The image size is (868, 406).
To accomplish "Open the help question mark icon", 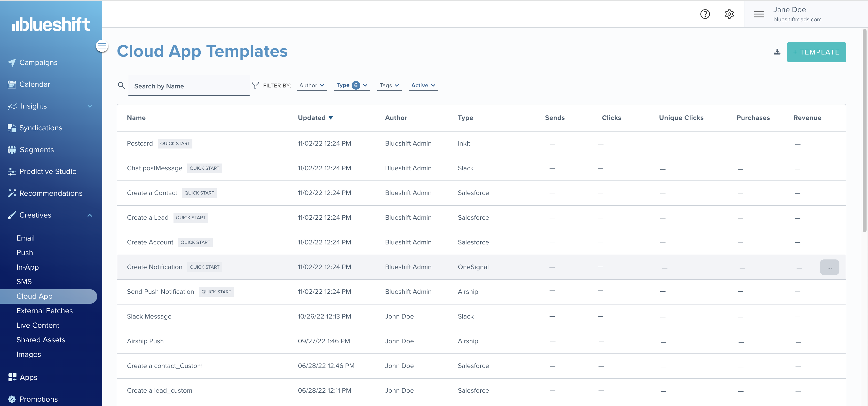I will click(705, 14).
